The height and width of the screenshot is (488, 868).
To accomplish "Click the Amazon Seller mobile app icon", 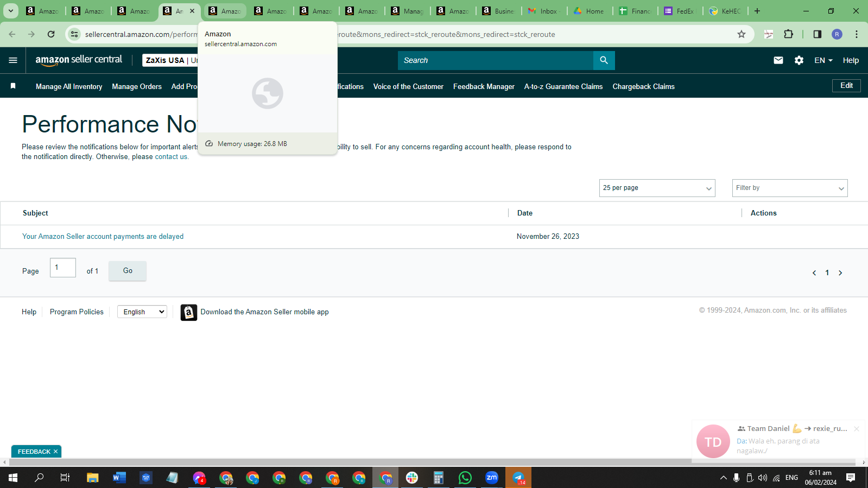I will (189, 312).
